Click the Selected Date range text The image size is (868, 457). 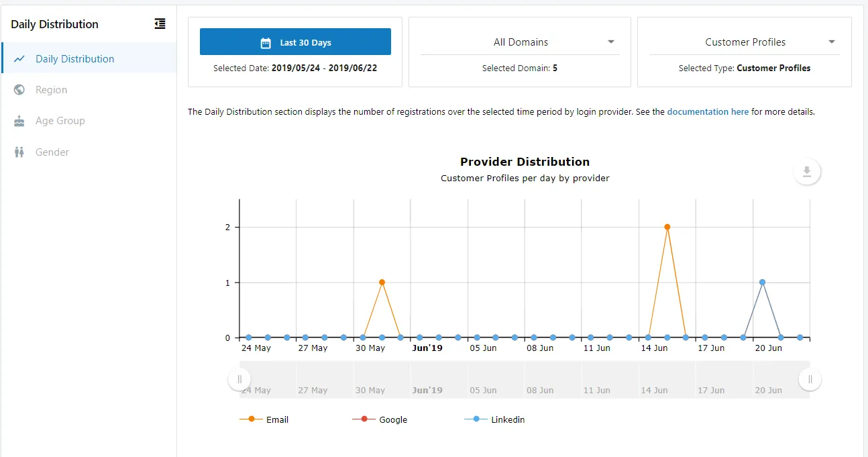pyautogui.click(x=295, y=68)
